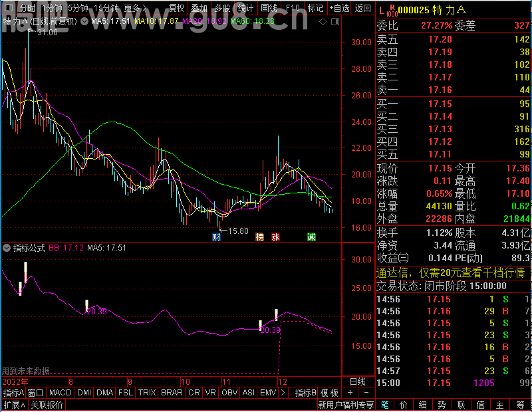The height and width of the screenshot is (412, 532).
Task: Click the 叠加 overlay button
Action: click(199, 8)
